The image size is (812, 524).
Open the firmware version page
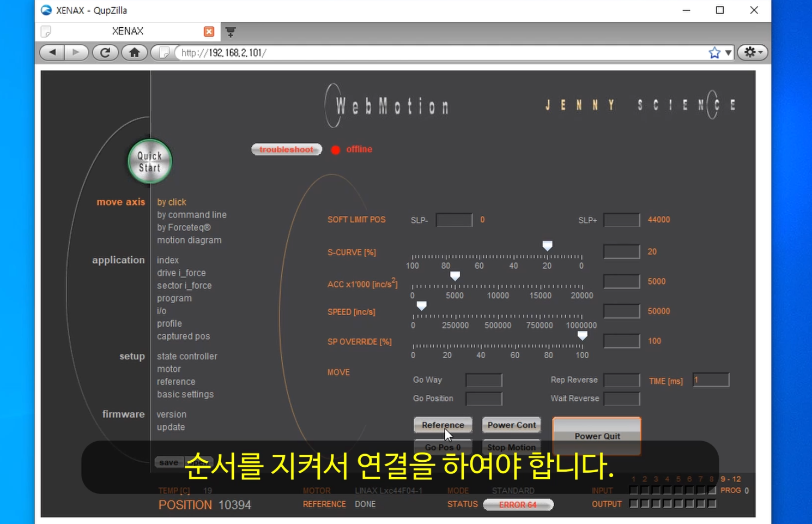point(172,414)
